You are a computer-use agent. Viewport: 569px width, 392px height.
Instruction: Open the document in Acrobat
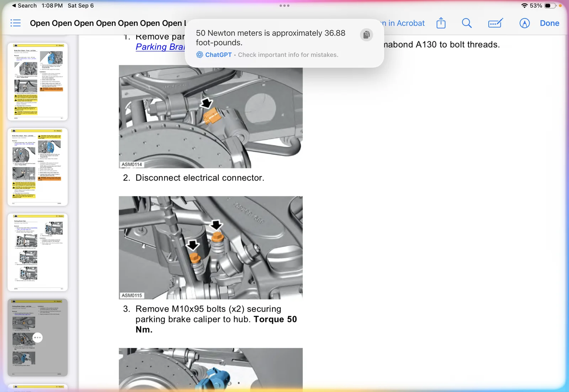pos(404,23)
